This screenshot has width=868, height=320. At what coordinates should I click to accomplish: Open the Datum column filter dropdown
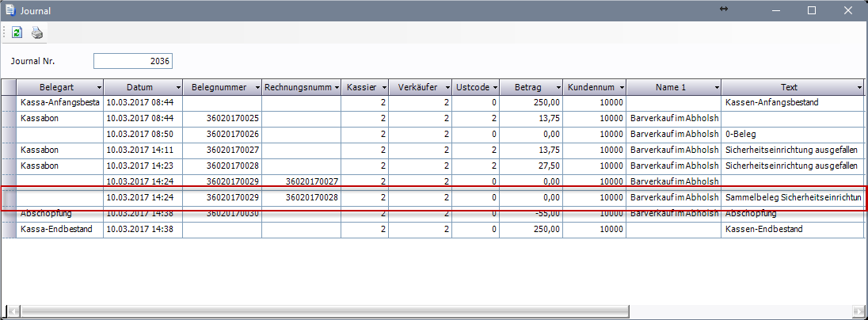(x=178, y=86)
